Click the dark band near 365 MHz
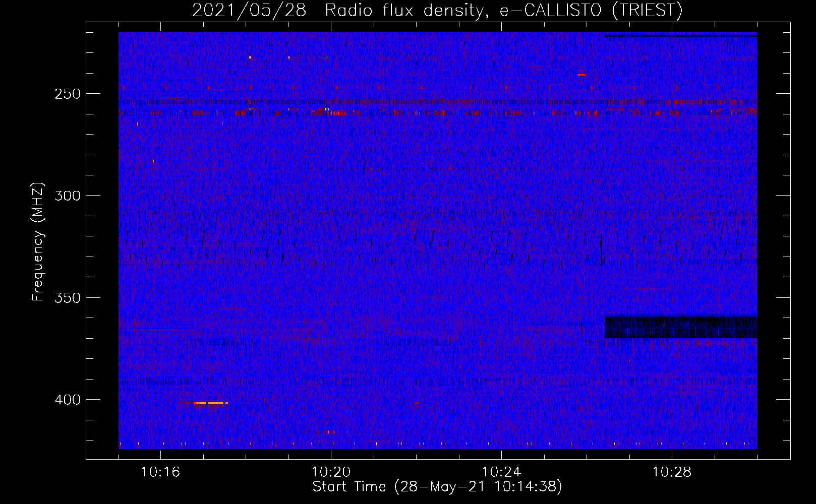Screen dimensions: 816x504 pos(681,327)
